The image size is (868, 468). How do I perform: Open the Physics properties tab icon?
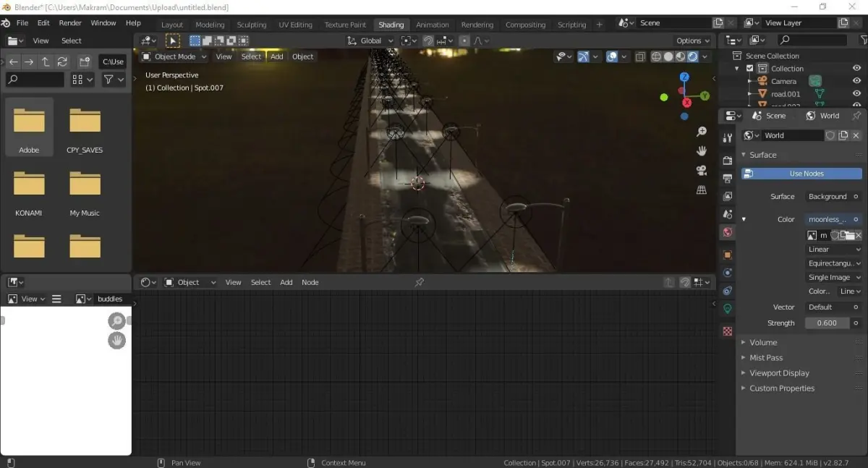[728, 273]
